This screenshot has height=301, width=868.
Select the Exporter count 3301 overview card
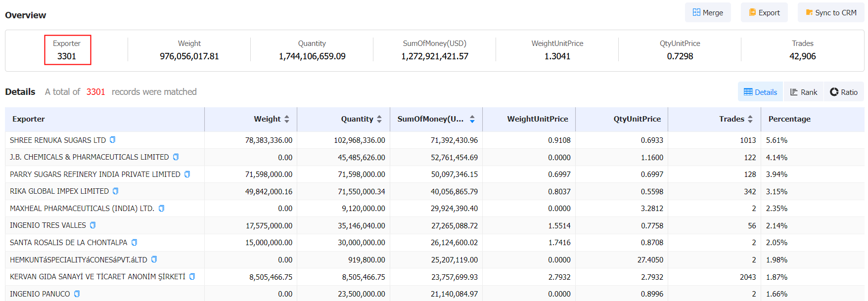click(x=67, y=50)
